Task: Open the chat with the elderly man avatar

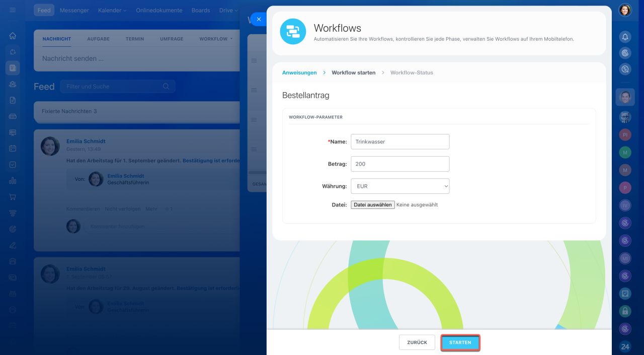Action: (x=625, y=117)
